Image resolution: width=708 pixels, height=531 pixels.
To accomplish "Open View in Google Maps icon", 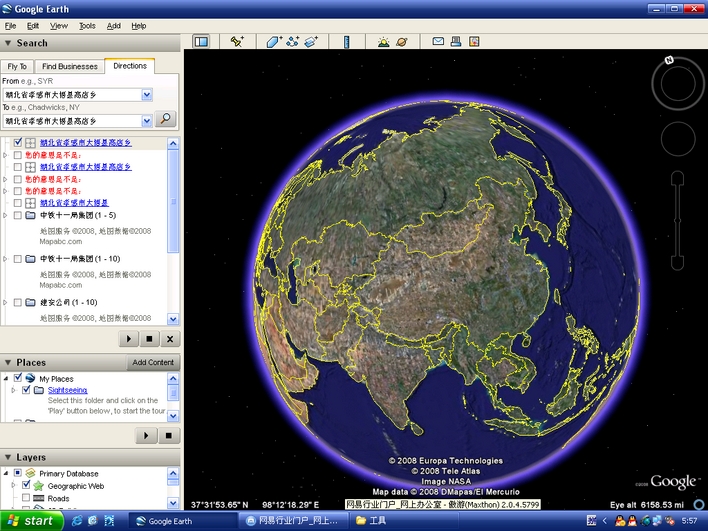I will (474, 42).
